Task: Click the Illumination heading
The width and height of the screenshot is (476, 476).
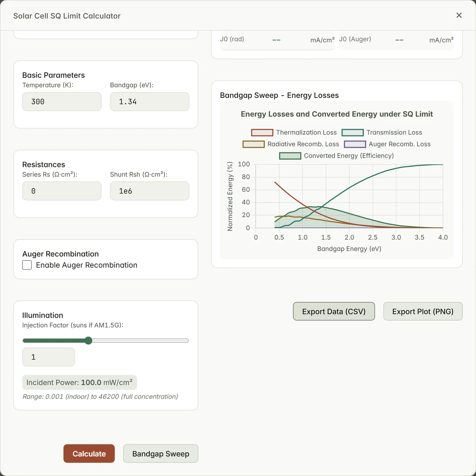Action: pyautogui.click(x=43, y=315)
